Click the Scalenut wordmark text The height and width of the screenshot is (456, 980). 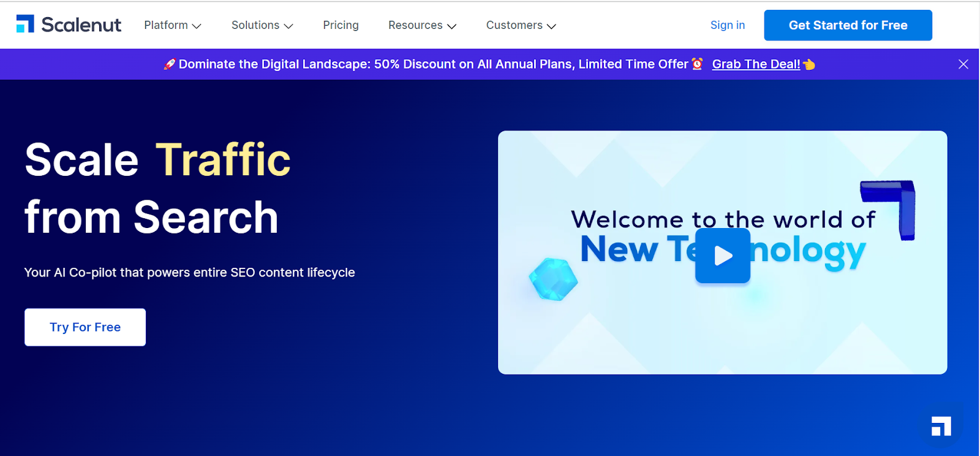[81, 25]
